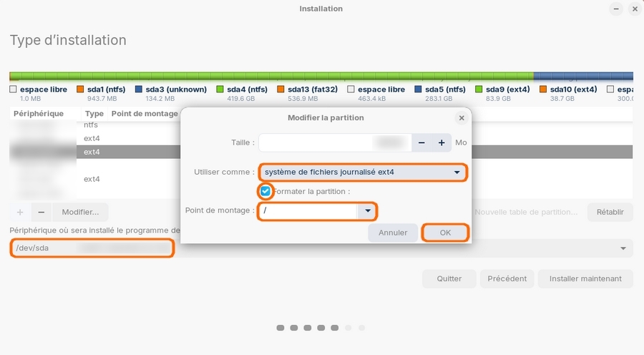Click the Point de montage text field
Screen dimensions: 644x355
pos(308,211)
